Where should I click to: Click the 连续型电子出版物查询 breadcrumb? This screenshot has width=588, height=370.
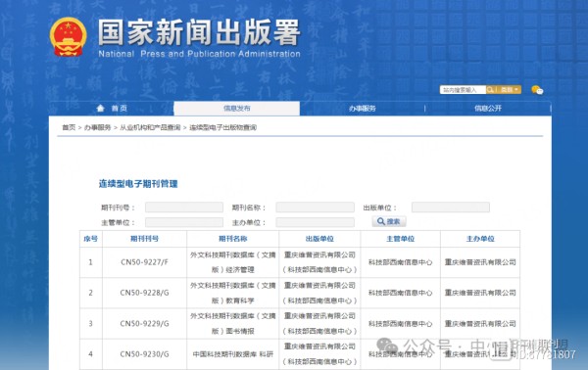coord(223,127)
